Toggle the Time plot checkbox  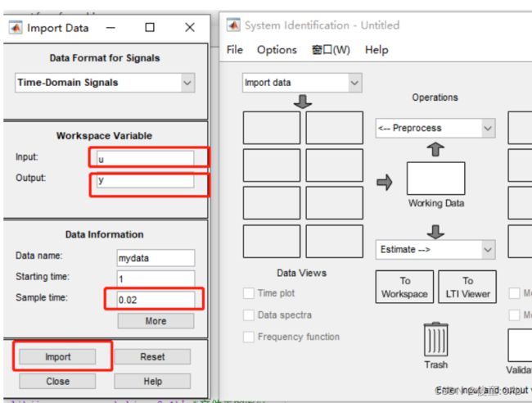pyautogui.click(x=249, y=293)
